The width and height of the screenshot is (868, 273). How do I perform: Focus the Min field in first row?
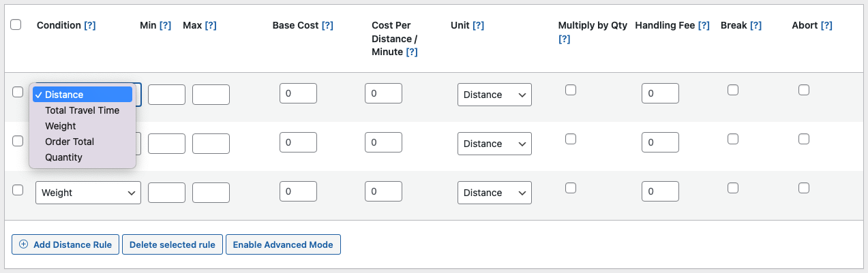pos(166,95)
